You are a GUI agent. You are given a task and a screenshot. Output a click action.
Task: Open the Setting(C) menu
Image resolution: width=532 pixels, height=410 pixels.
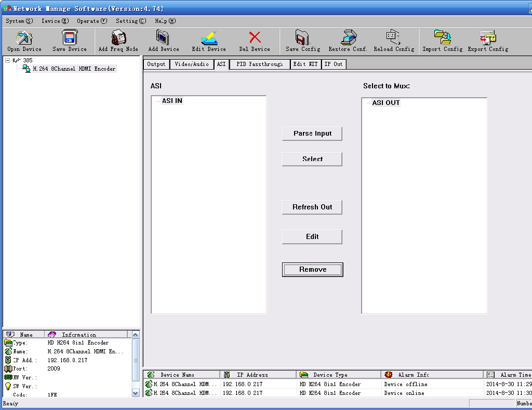point(131,21)
